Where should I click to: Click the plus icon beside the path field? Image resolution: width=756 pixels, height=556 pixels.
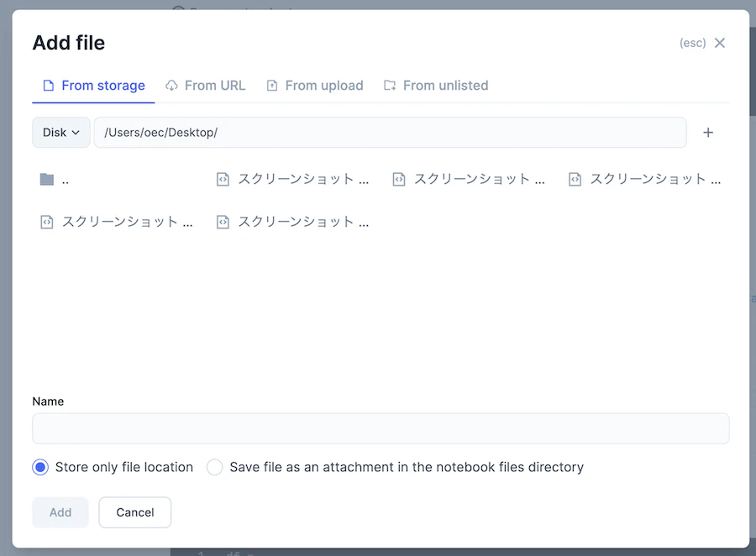(x=708, y=133)
